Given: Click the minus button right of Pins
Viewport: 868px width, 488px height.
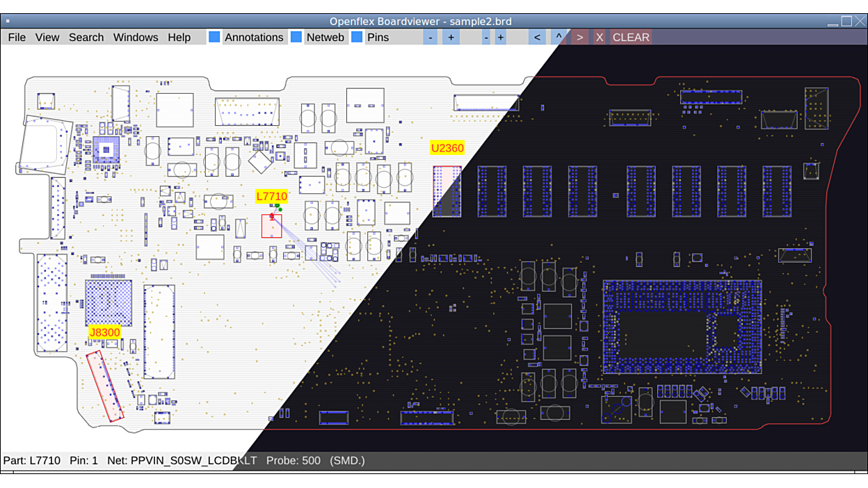Looking at the screenshot, I should 431,38.
